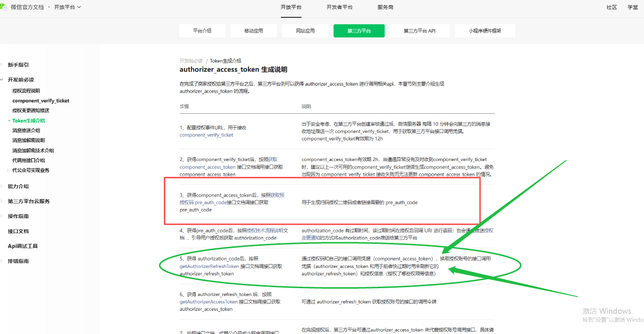Open the getAuthorizerAccessToken link in step 6
The height and width of the screenshot is (334, 644).
coord(209,301)
